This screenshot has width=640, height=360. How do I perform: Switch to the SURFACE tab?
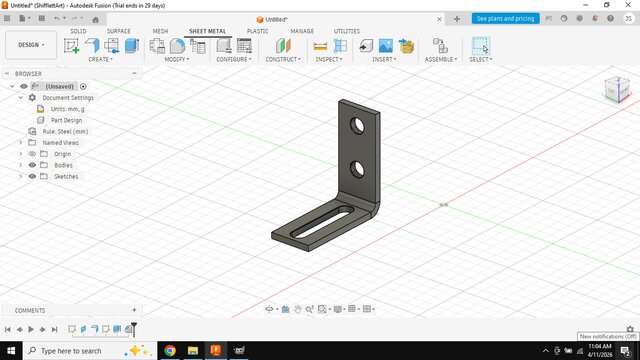coord(118,31)
